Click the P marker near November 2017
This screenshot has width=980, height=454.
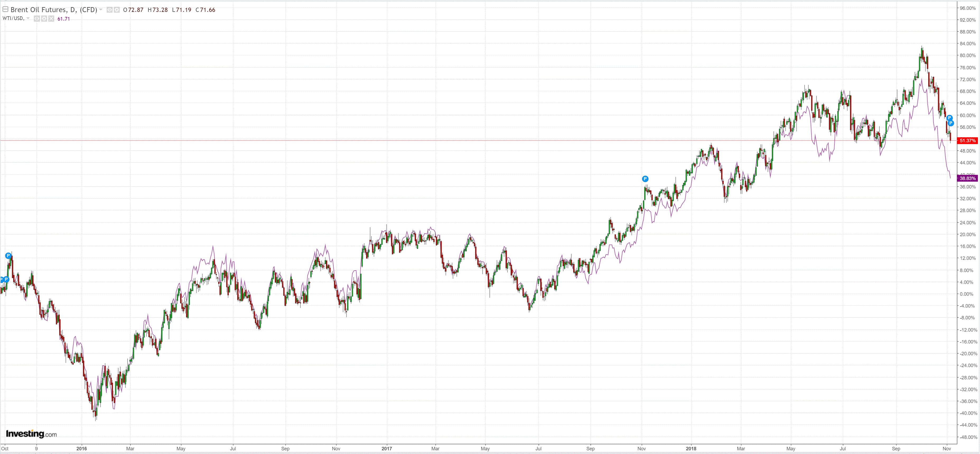[645, 179]
